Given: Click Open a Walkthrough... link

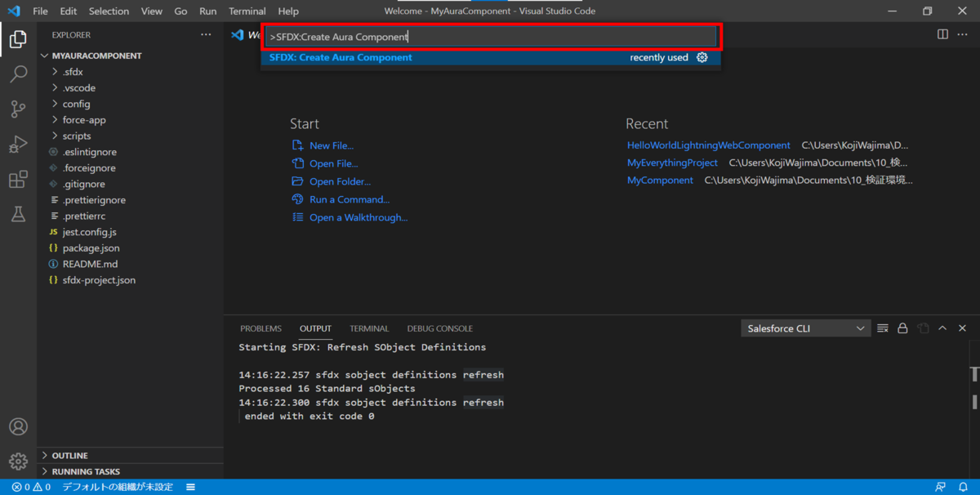Looking at the screenshot, I should click(359, 217).
